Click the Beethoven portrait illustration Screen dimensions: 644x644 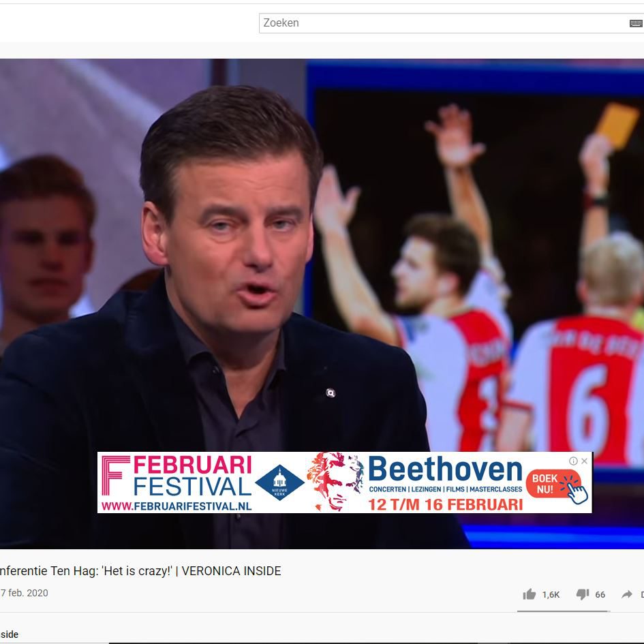click(x=335, y=481)
